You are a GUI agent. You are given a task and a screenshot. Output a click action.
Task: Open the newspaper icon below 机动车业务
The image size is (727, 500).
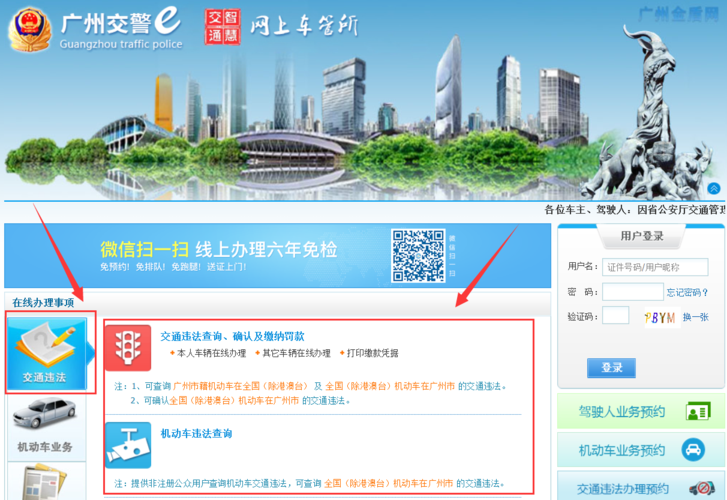pyautogui.click(x=45, y=482)
